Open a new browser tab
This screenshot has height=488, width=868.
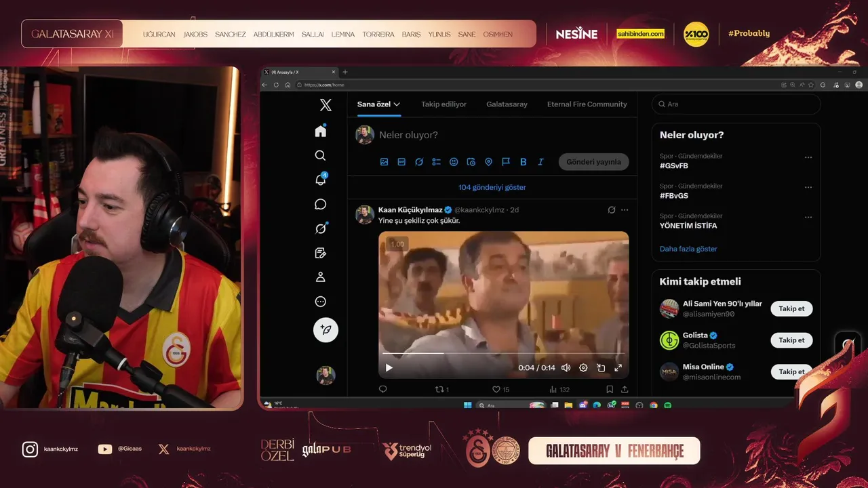345,72
